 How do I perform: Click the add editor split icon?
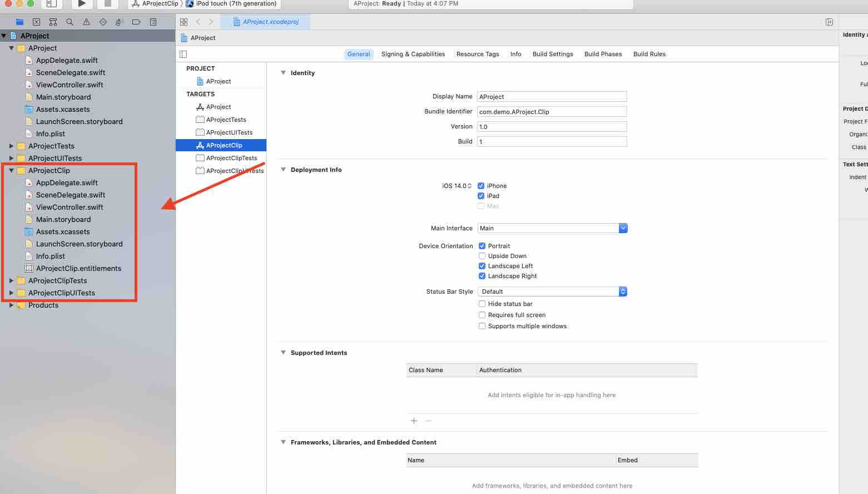click(x=829, y=22)
